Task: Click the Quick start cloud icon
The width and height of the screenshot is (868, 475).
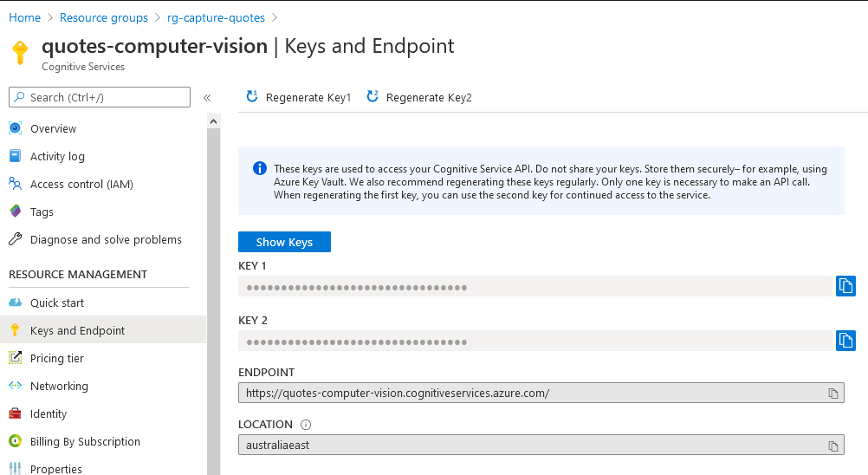Action: click(16, 303)
